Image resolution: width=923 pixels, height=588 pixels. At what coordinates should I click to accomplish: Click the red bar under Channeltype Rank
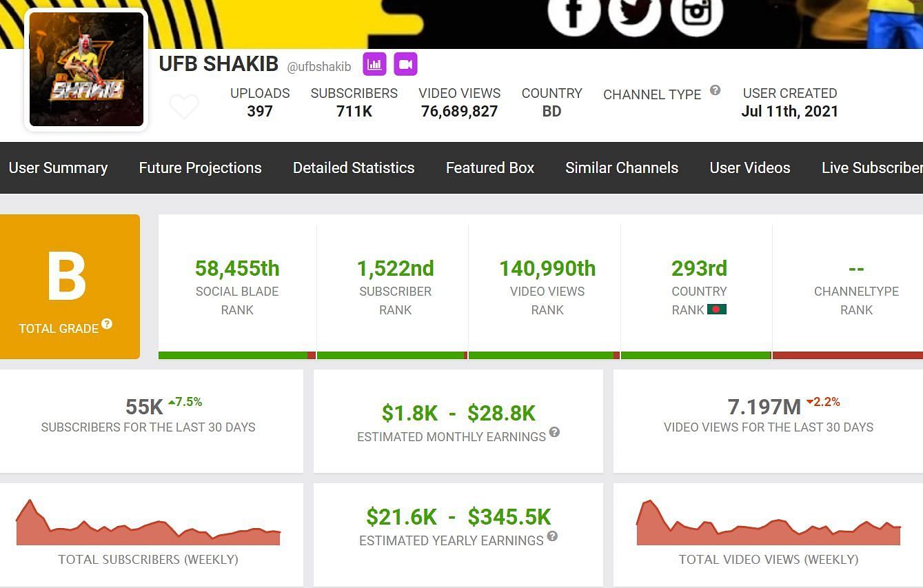[x=848, y=356]
